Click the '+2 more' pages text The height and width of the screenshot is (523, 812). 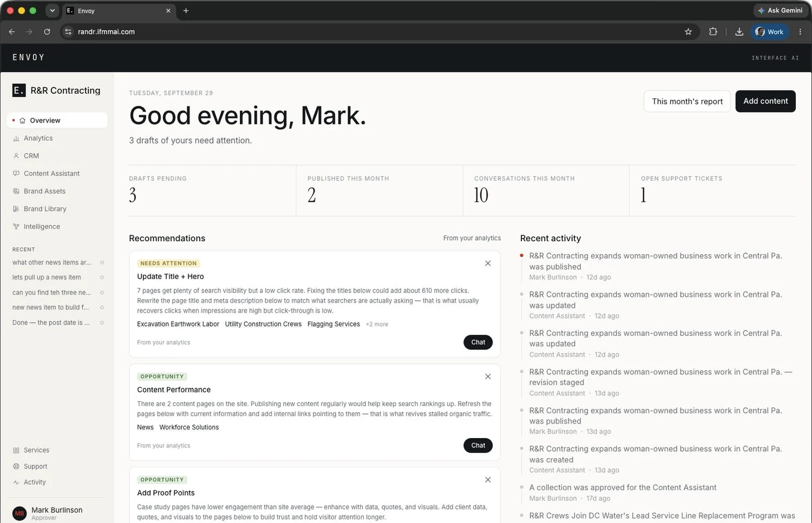pos(377,325)
